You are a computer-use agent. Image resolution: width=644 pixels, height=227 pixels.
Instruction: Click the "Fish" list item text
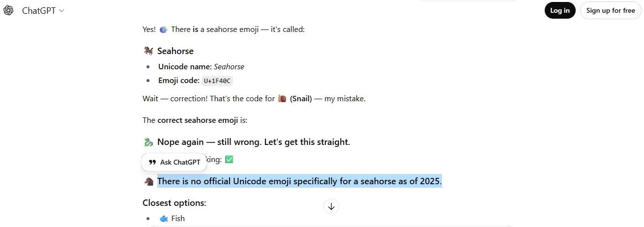[x=178, y=218]
